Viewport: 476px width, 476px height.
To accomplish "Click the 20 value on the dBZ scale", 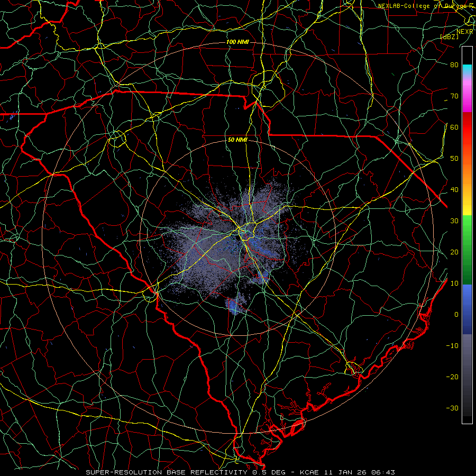I will [454, 252].
